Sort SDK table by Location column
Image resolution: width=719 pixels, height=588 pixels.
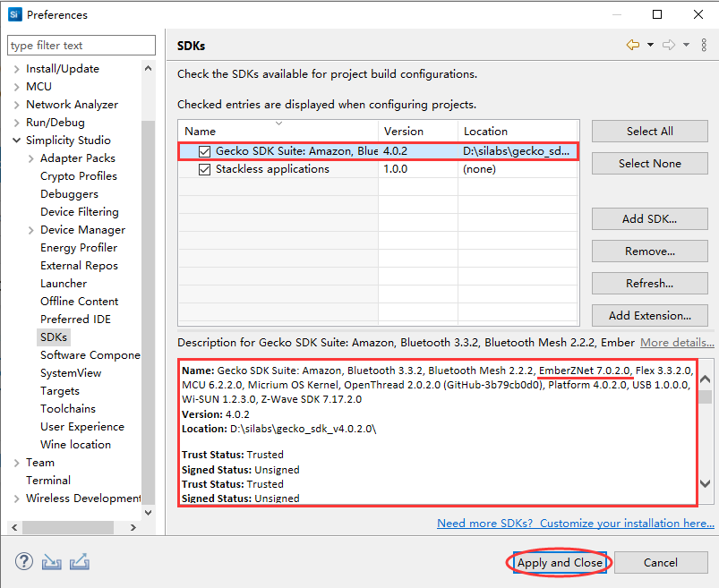(x=518, y=131)
